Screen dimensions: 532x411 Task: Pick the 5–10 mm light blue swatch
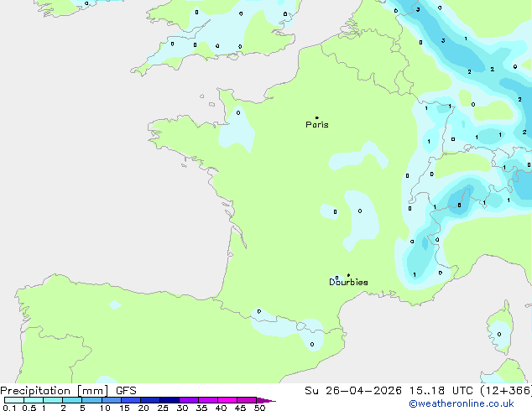click(x=92, y=400)
